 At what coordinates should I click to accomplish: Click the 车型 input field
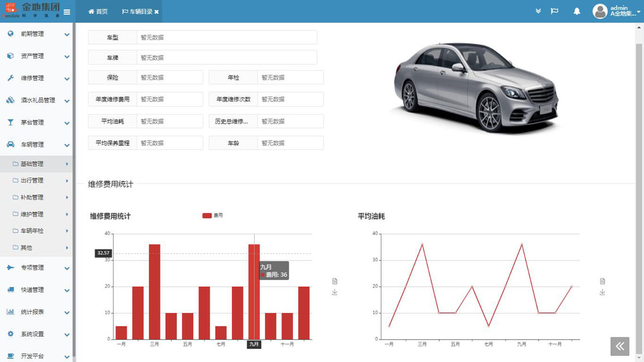[226, 37]
